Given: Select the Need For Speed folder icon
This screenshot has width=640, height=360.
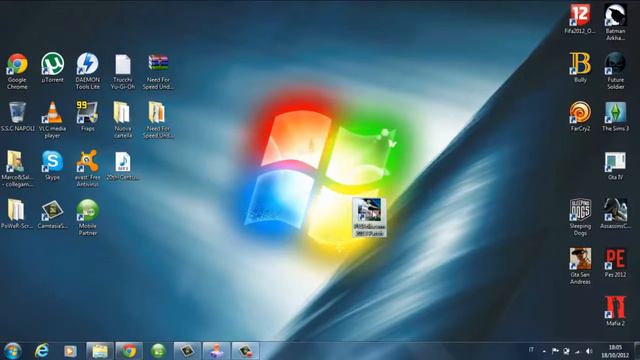Looking at the screenshot, I should point(158,119).
